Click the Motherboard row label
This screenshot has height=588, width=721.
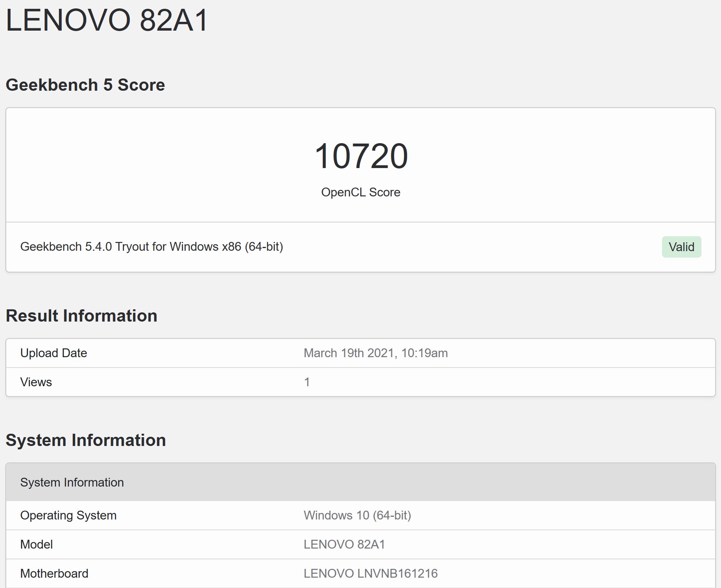(x=54, y=573)
